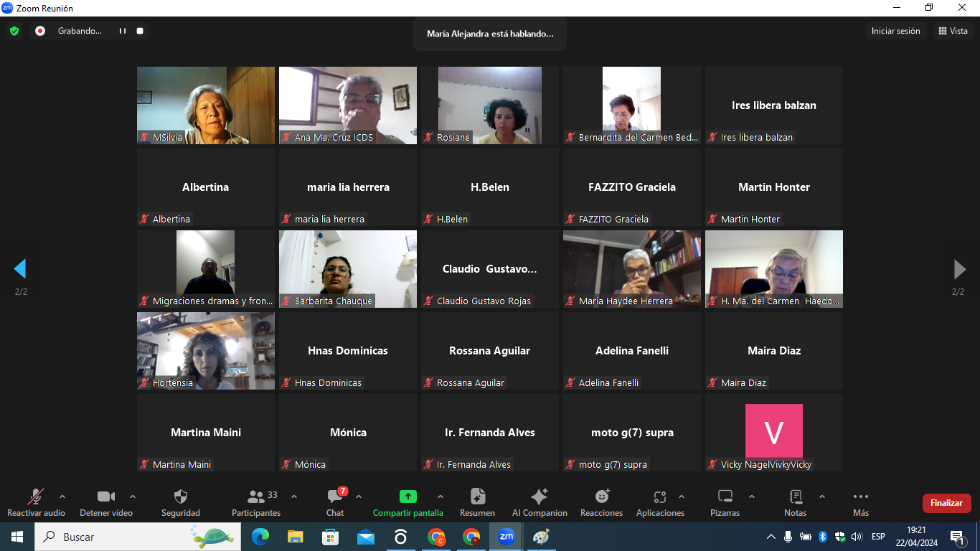
Task: Expand Aplicaciones options arrow
Action: [x=682, y=496]
